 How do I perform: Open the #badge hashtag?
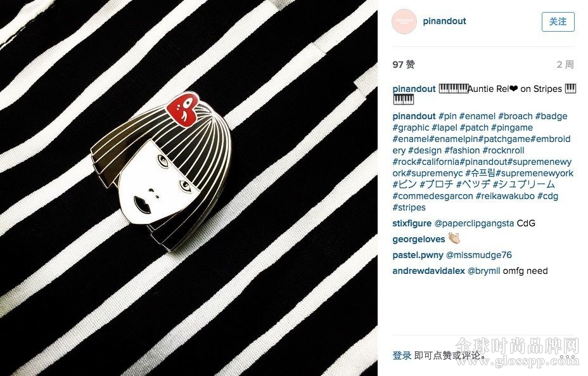[551, 116]
